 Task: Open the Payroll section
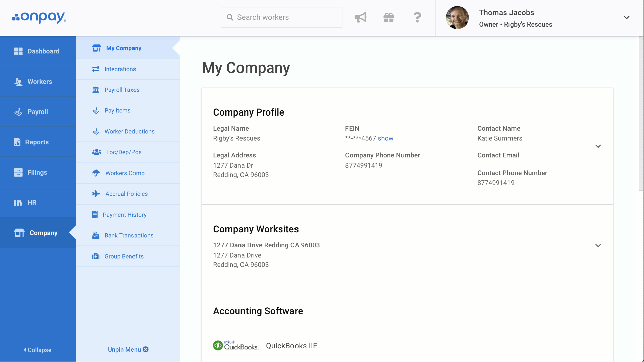click(38, 112)
